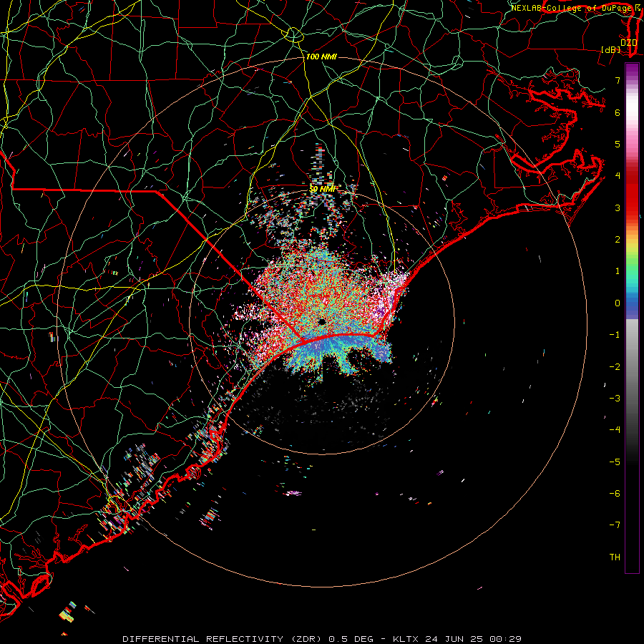Click the legend value '-6'

615,494
